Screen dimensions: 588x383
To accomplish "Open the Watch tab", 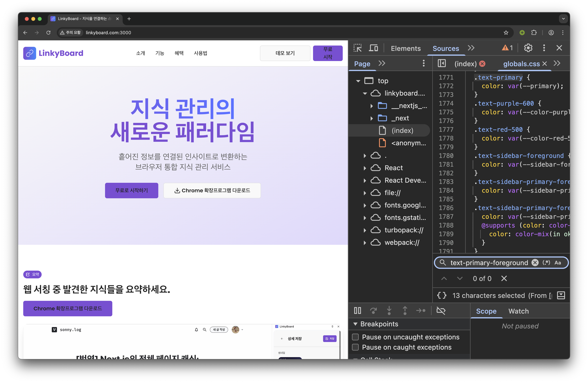I will coord(518,311).
